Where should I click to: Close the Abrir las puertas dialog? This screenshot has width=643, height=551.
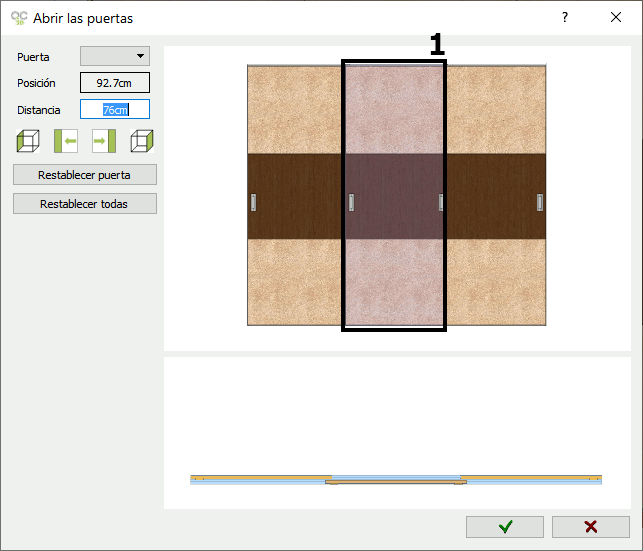point(616,17)
